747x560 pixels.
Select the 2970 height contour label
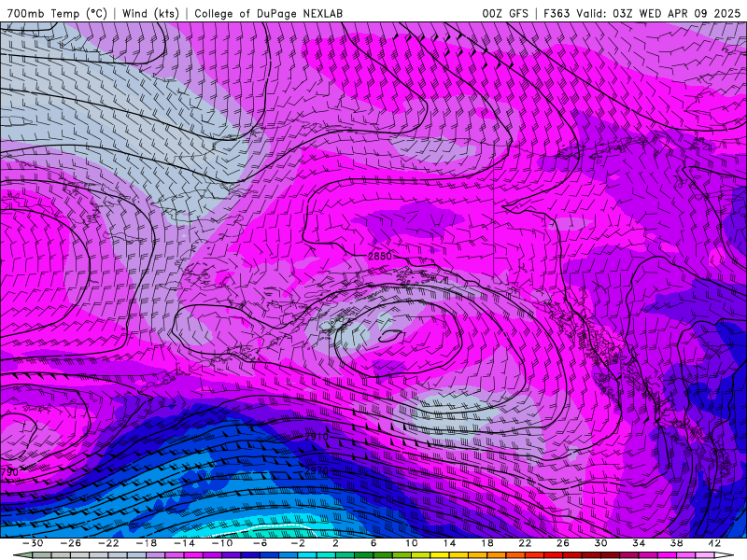[317, 470]
